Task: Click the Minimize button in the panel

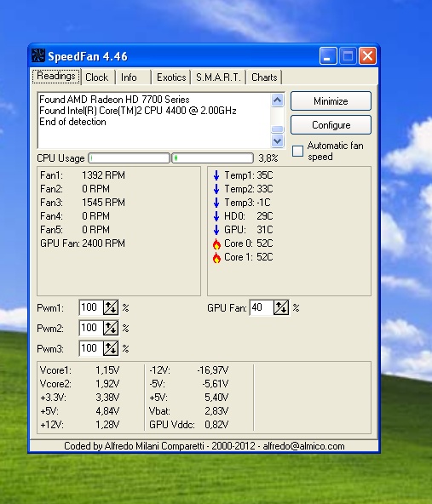Action: pyautogui.click(x=331, y=101)
